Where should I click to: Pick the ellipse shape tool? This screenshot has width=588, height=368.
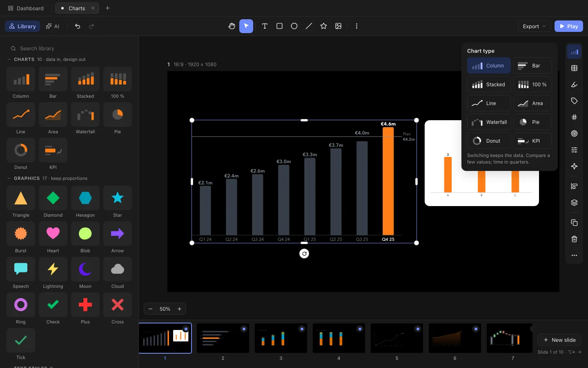coord(294,26)
